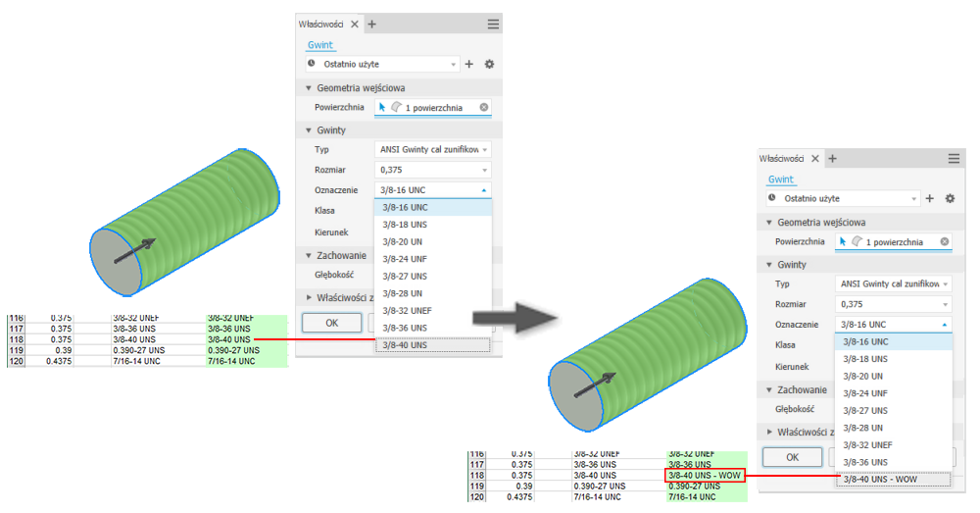
Task: Click the gear settings icon in left panel
Action: (x=489, y=64)
